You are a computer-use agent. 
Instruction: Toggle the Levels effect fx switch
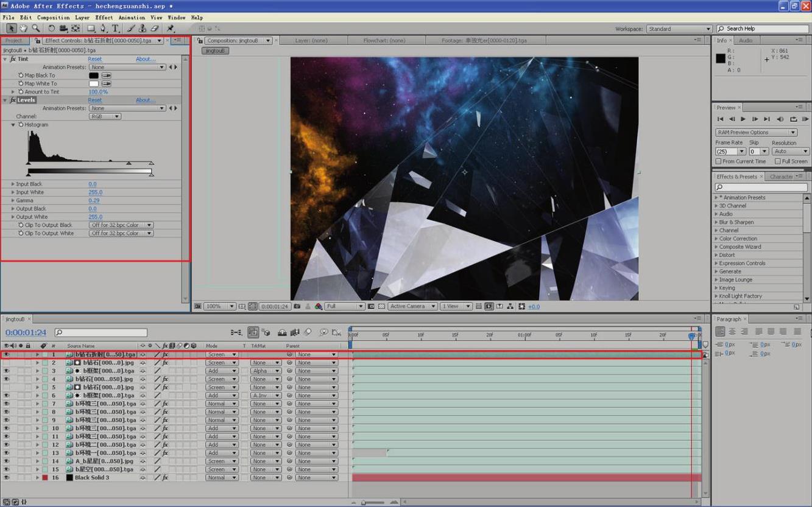[13, 100]
